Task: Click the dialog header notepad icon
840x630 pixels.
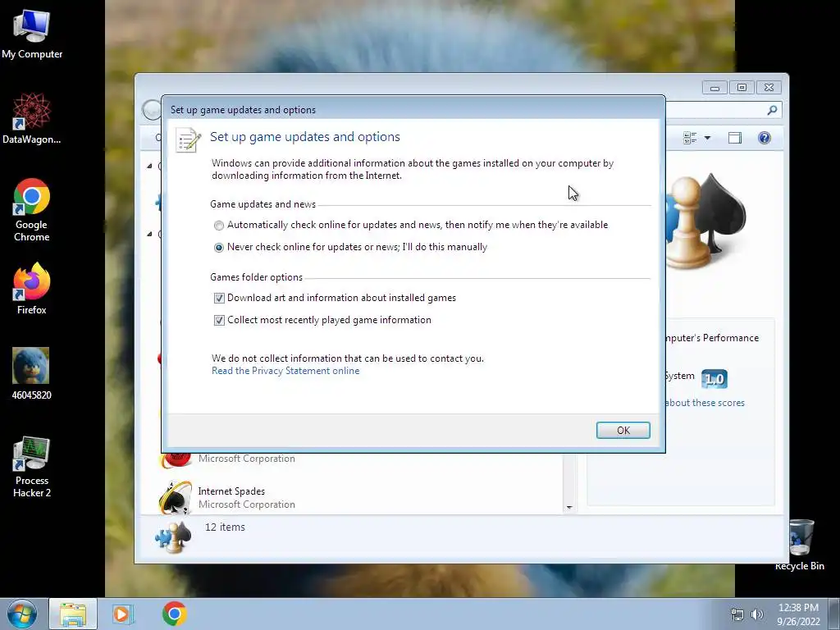Action: pos(188,139)
